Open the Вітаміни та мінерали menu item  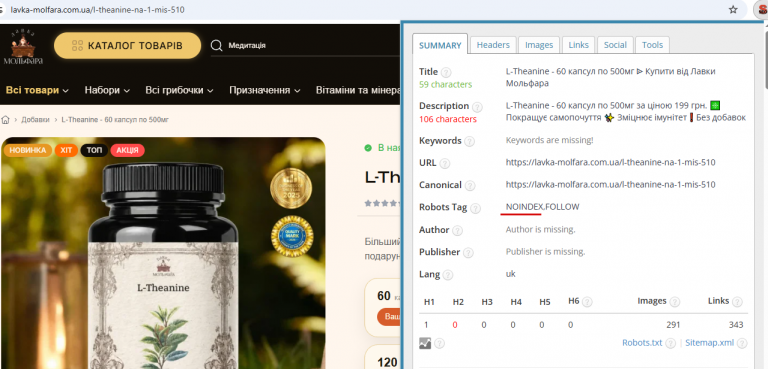click(x=358, y=90)
